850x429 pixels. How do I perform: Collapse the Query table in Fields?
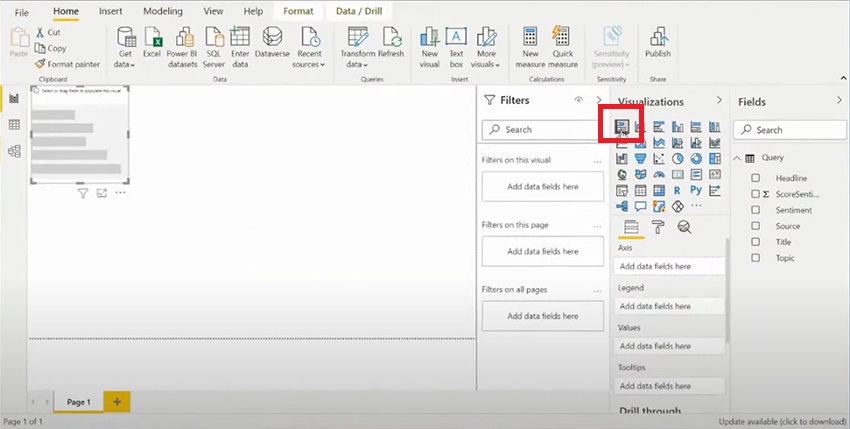pyautogui.click(x=737, y=158)
